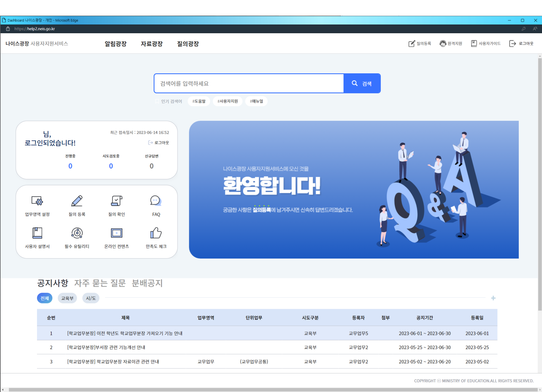Open notice 학교업무분장 자료이관 관련 안내

click(x=113, y=362)
